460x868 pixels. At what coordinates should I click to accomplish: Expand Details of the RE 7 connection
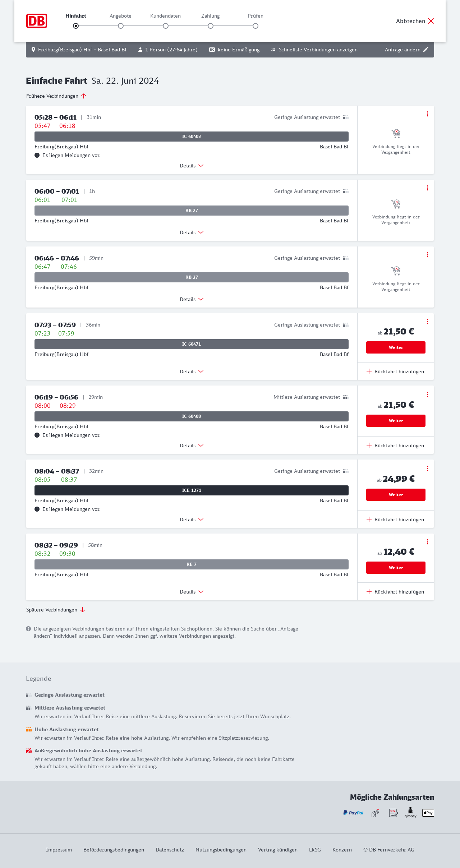pos(192,592)
